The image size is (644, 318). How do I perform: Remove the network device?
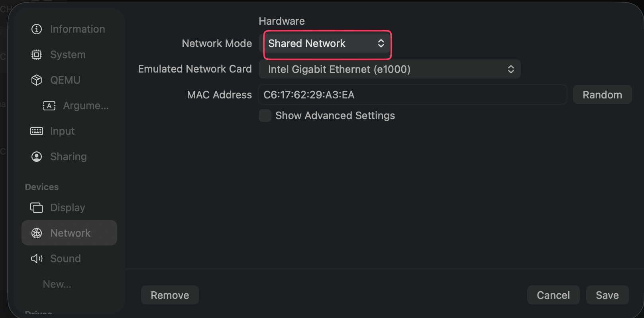pyautogui.click(x=170, y=295)
